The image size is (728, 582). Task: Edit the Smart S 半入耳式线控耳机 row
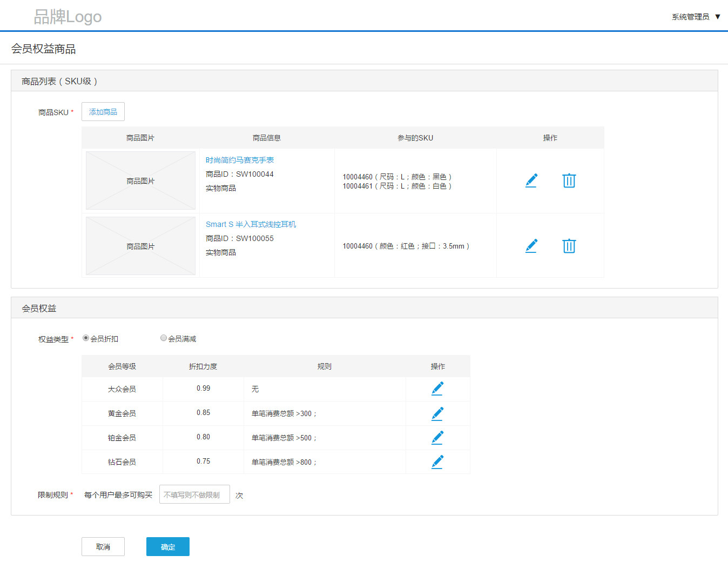pyautogui.click(x=531, y=246)
